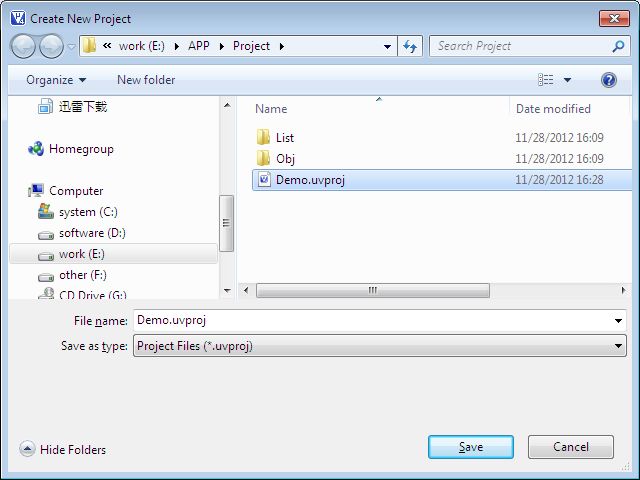Sort by Date modified column header
The height and width of the screenshot is (480, 640).
[553, 109]
